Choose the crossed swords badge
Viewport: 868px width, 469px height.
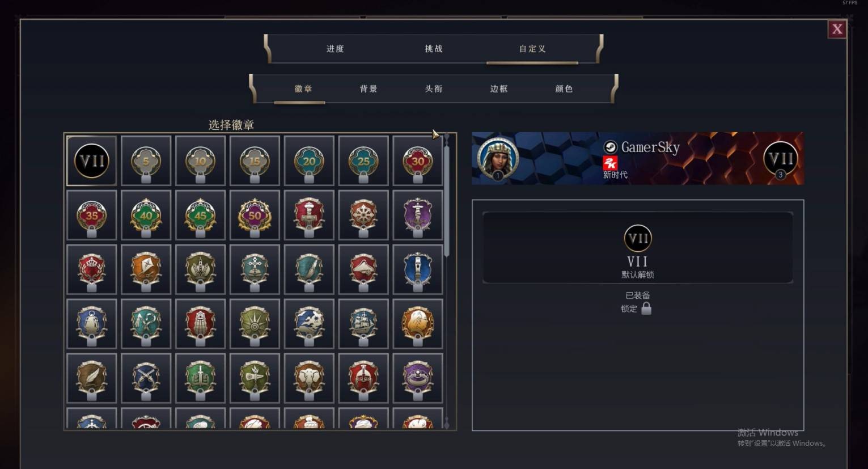pyautogui.click(x=146, y=378)
